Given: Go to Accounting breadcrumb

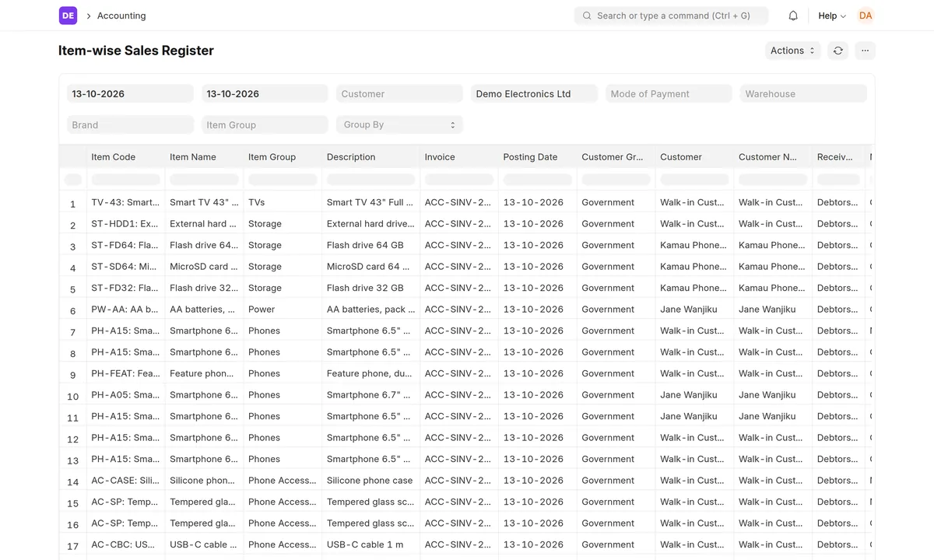Looking at the screenshot, I should coord(121,16).
